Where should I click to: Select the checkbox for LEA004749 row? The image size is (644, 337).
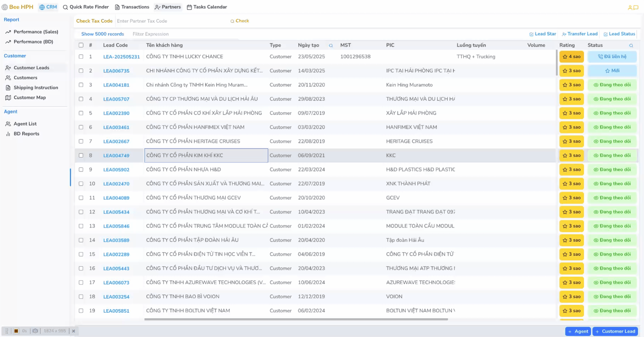point(81,155)
